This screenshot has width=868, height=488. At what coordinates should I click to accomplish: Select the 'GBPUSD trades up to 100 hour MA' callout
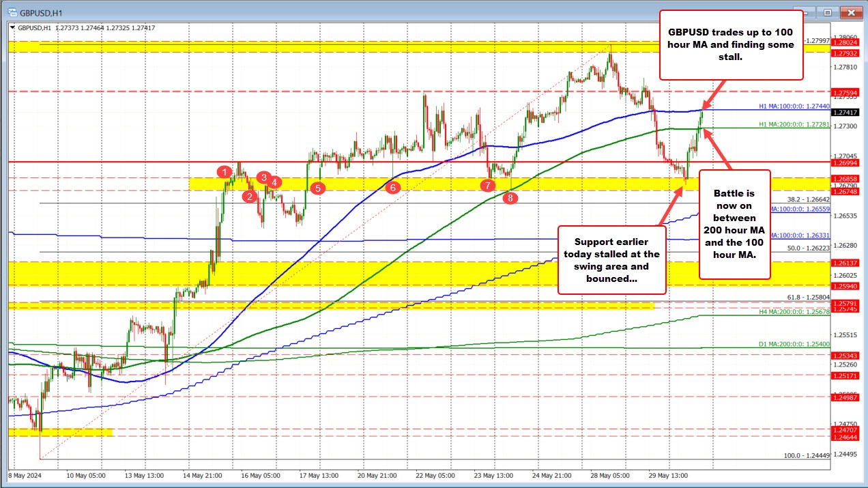pyautogui.click(x=731, y=45)
